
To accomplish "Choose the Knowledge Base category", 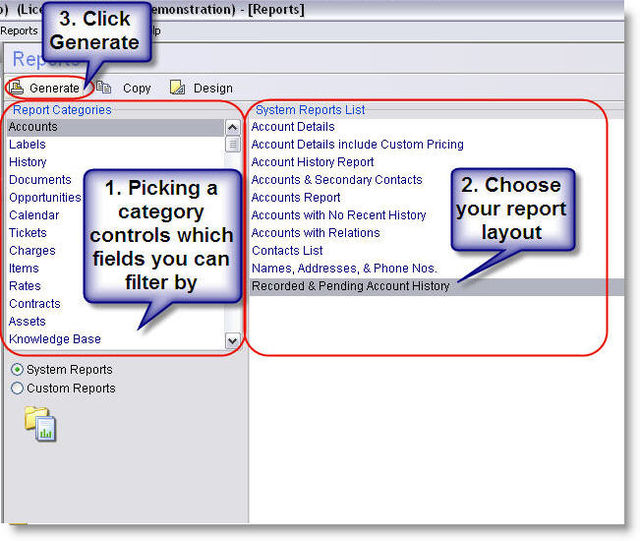I will click(x=55, y=339).
